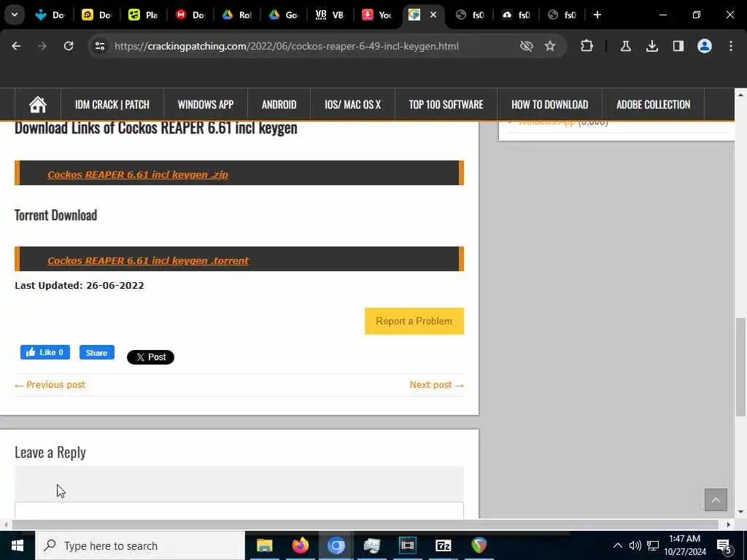Click the 'Leave a Reply' heading
Image resolution: width=747 pixels, height=560 pixels.
tap(50, 452)
